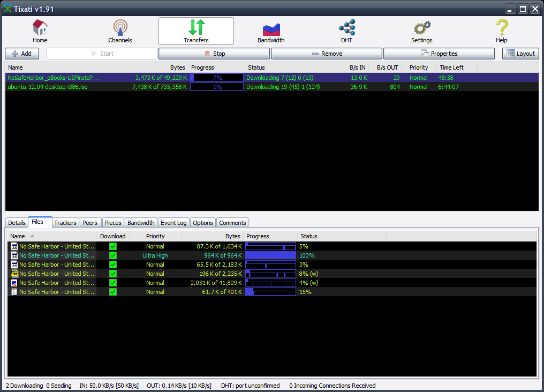Click 'Downloading 19 (45) 1 (124)' status
The image size is (544, 392).
click(283, 87)
